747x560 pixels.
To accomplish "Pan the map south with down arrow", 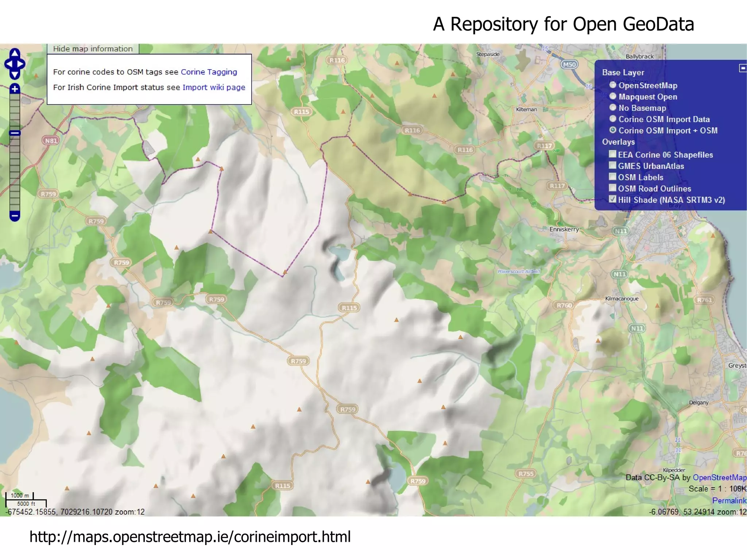I will pyautogui.click(x=15, y=75).
